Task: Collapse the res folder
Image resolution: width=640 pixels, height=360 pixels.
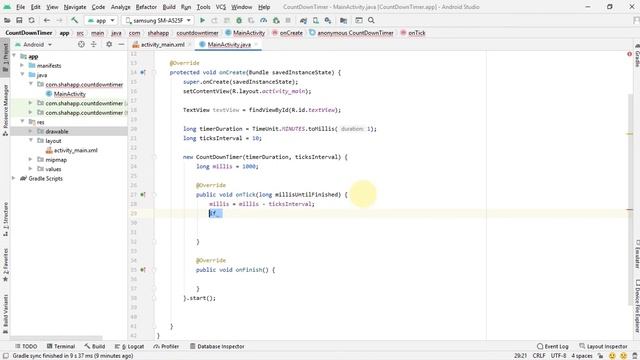Action: pos(22,122)
